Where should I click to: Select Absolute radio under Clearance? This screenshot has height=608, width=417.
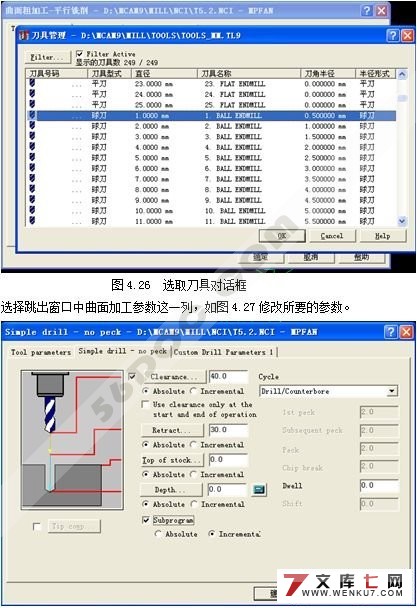[x=145, y=391]
